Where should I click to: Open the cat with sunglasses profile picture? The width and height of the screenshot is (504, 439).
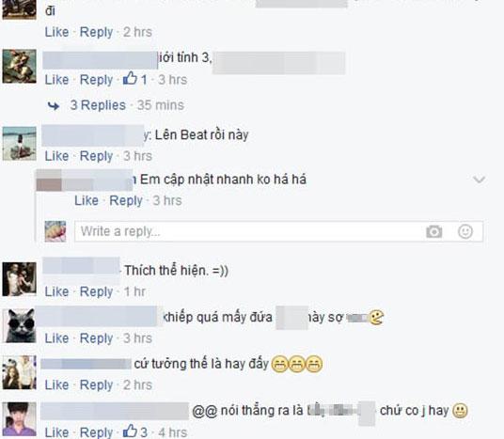(x=20, y=325)
